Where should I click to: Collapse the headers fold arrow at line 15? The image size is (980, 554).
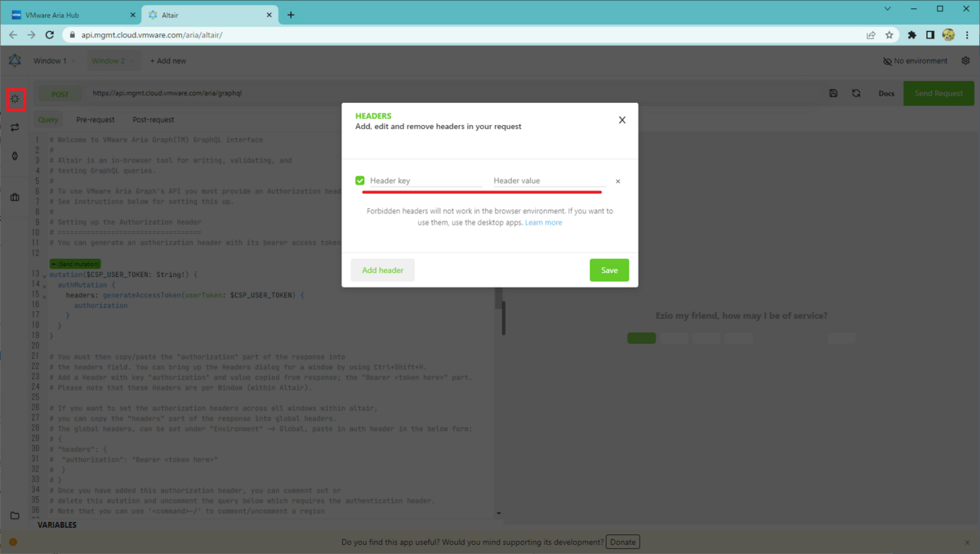(43, 296)
